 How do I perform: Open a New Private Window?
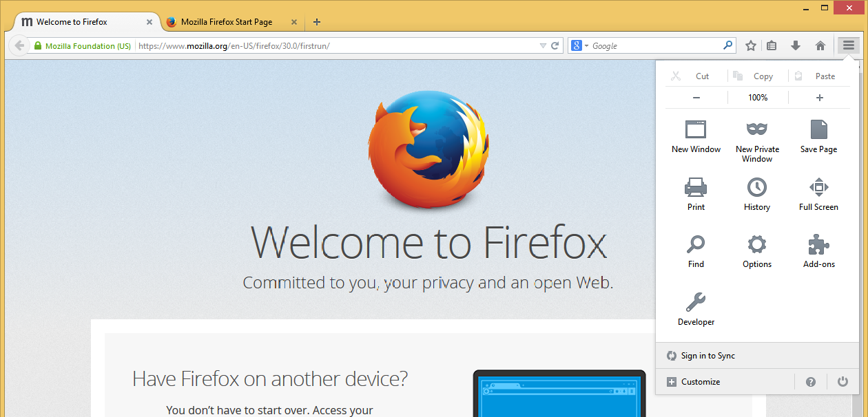757,141
